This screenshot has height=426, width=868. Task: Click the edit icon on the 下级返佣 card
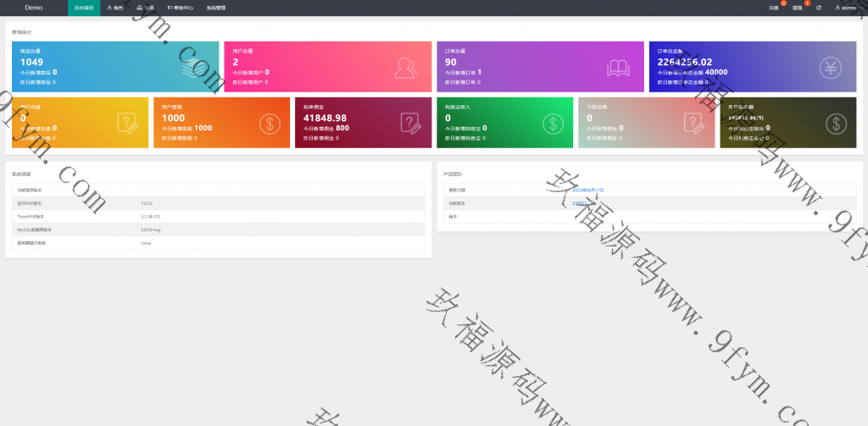point(695,124)
